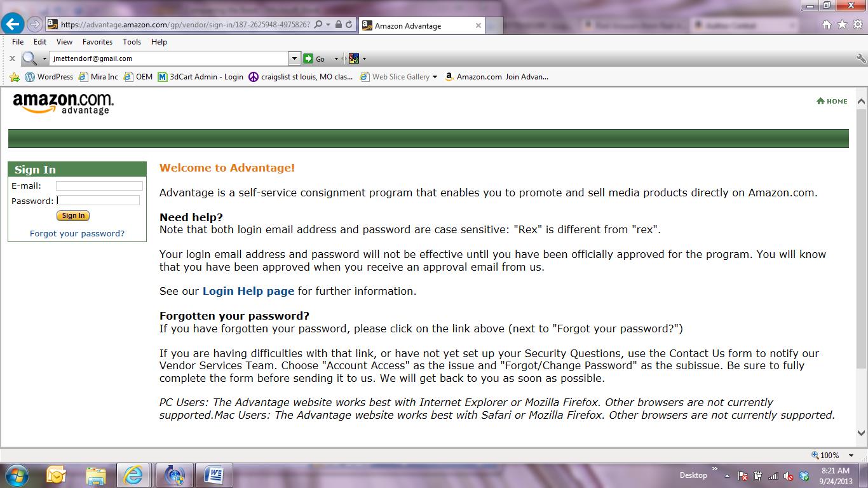The width and height of the screenshot is (868, 488).
Task: Click the wrench icon on search toolbar
Action: [861, 58]
